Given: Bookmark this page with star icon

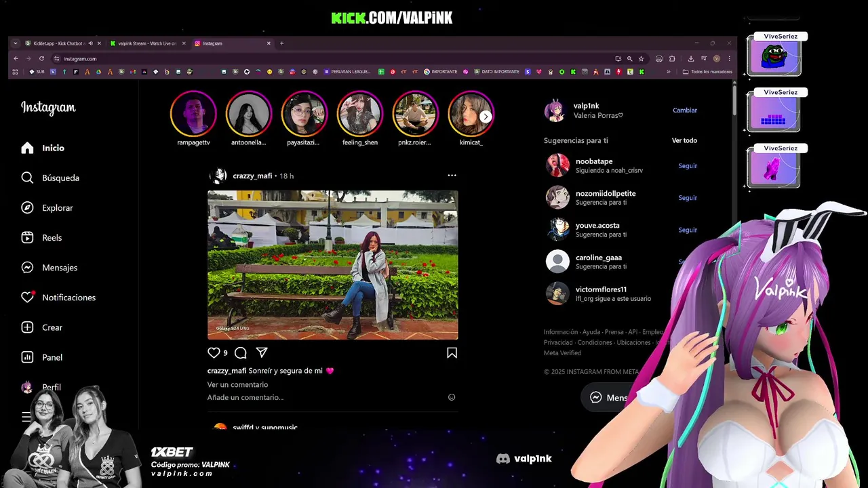Looking at the screenshot, I should coord(641,58).
